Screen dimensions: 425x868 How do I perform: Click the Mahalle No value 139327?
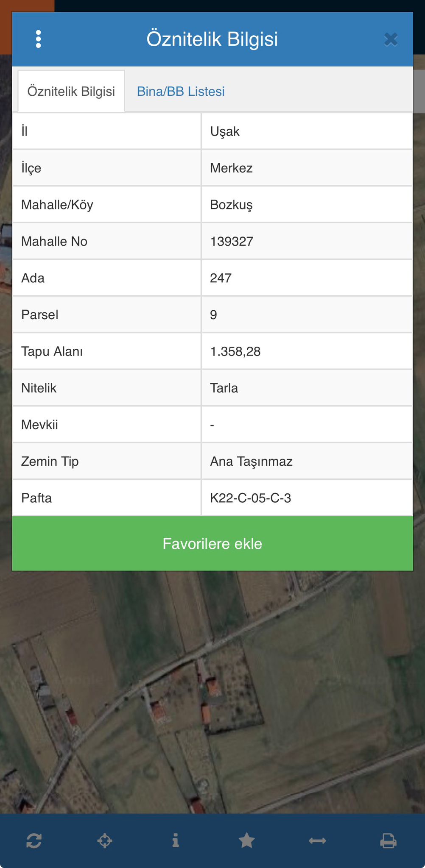click(232, 242)
